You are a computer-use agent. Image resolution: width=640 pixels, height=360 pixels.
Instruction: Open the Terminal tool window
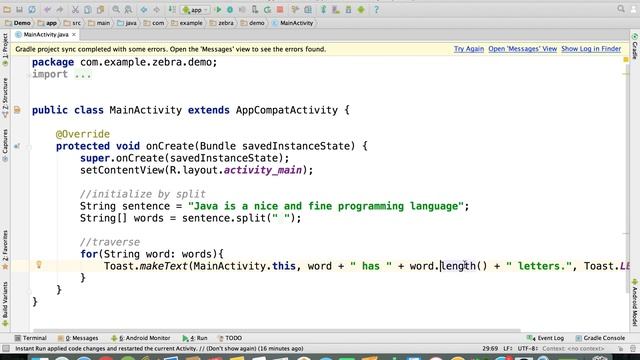click(30, 338)
